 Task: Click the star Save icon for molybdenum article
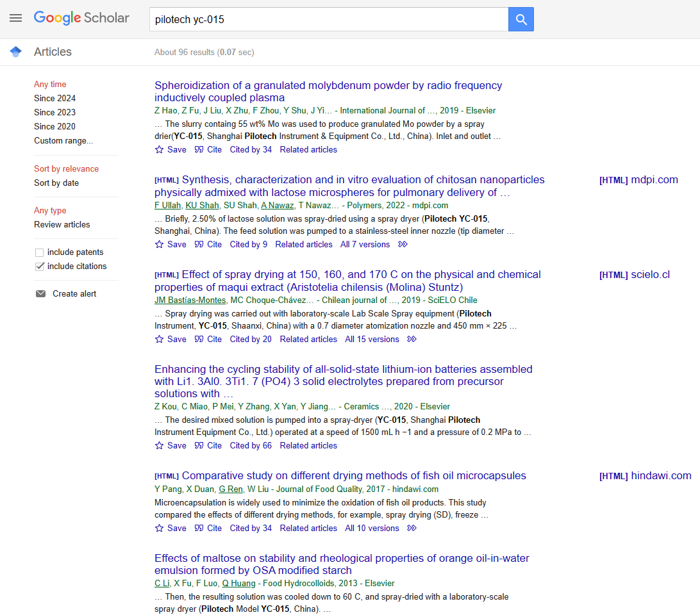[160, 150]
